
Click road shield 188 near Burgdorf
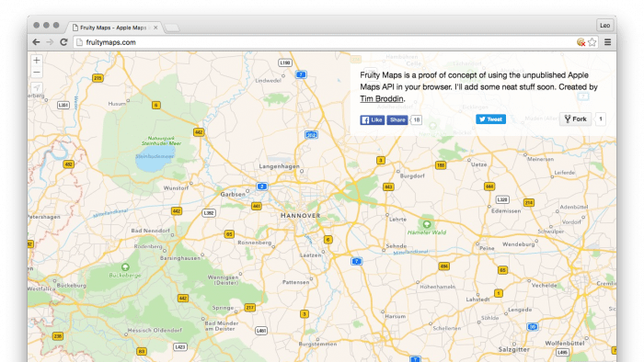click(441, 165)
